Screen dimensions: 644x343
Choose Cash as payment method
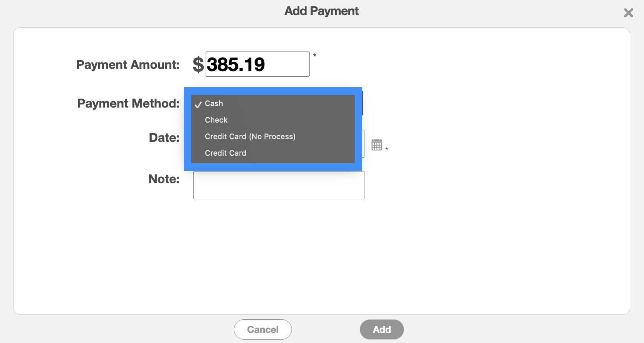pyautogui.click(x=214, y=103)
